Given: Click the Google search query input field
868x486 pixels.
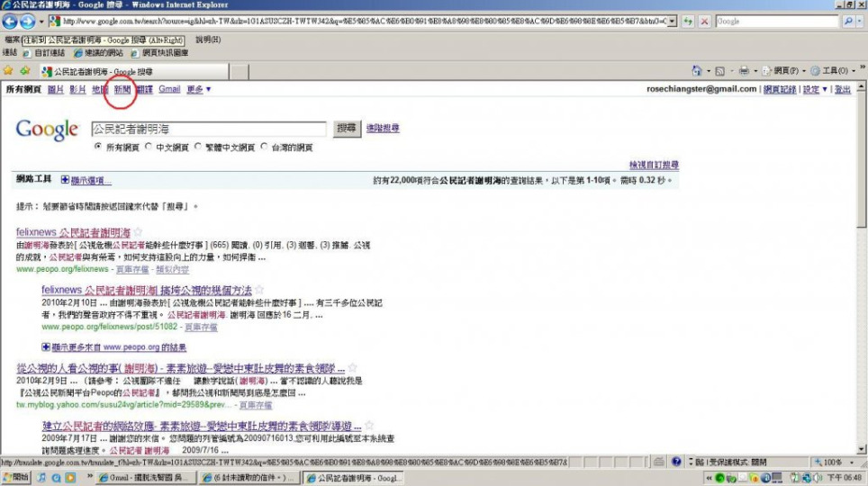Looking at the screenshot, I should (208, 129).
